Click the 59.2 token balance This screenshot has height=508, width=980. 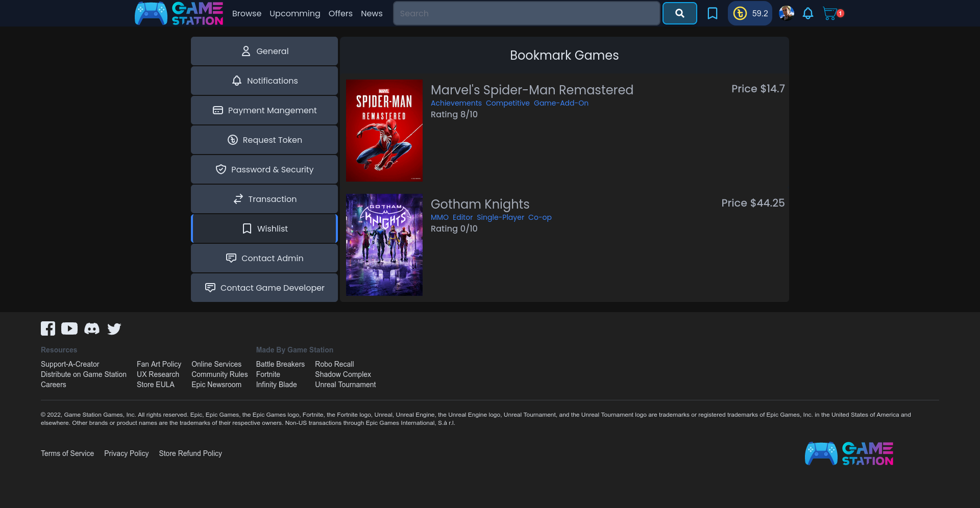point(759,13)
